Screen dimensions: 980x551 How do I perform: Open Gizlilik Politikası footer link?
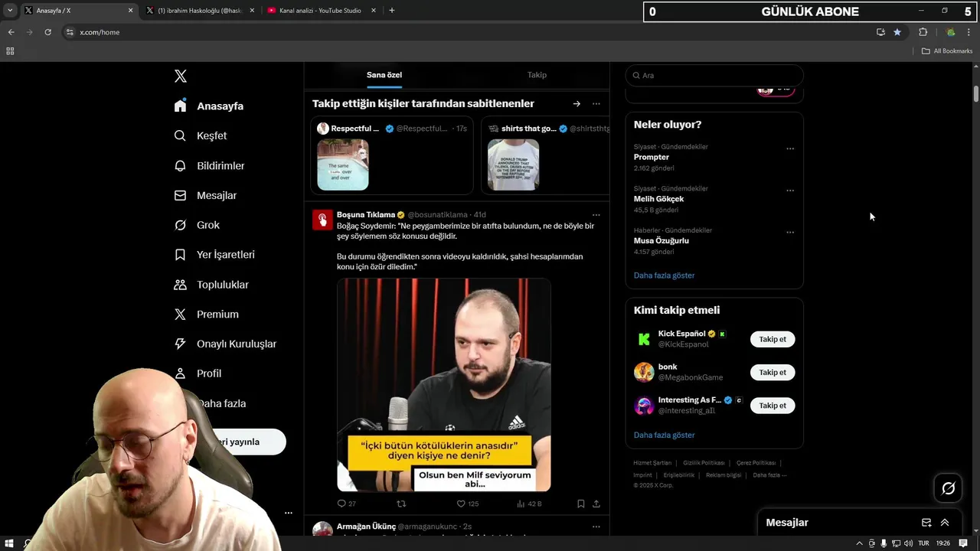(704, 463)
